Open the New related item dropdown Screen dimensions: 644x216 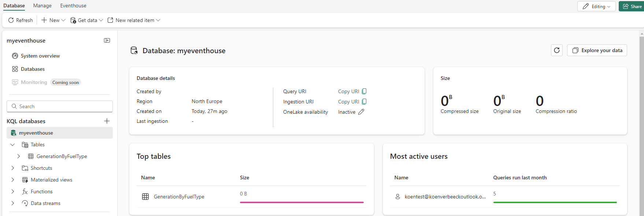click(x=134, y=20)
